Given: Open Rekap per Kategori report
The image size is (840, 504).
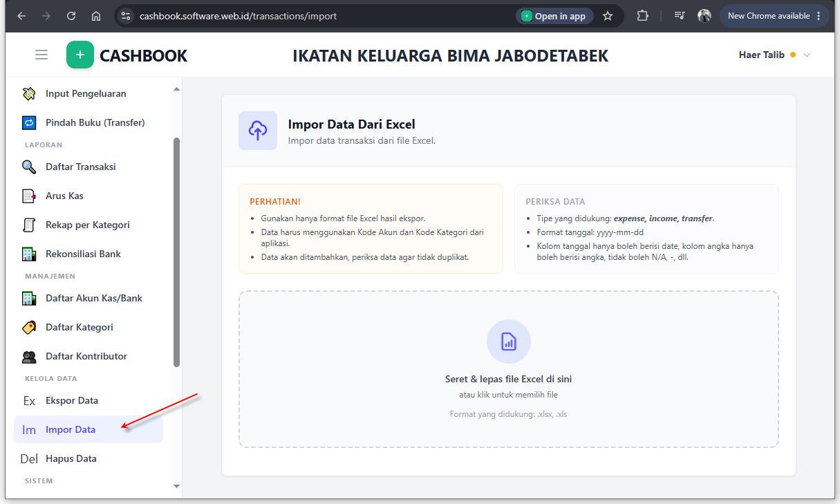Looking at the screenshot, I should pos(88,225).
